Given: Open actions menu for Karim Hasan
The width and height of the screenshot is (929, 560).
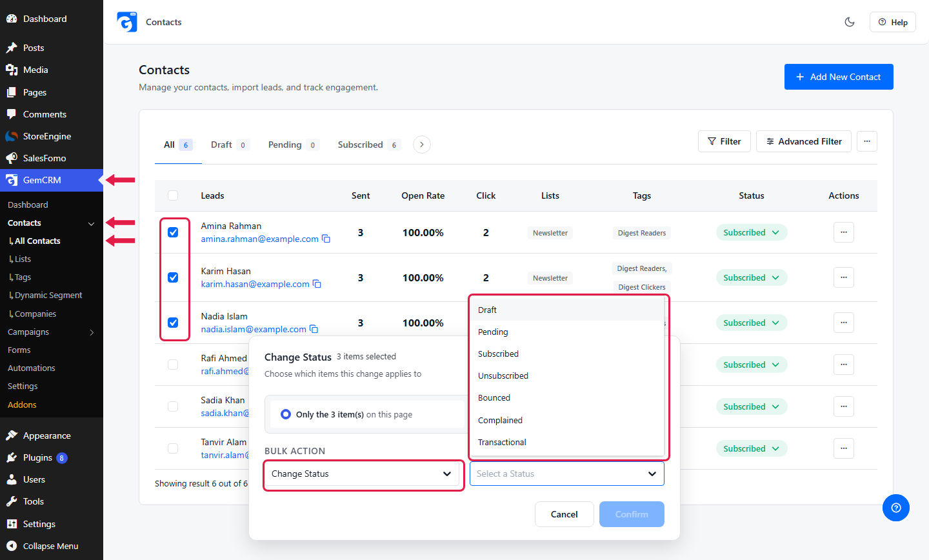Looking at the screenshot, I should (844, 277).
